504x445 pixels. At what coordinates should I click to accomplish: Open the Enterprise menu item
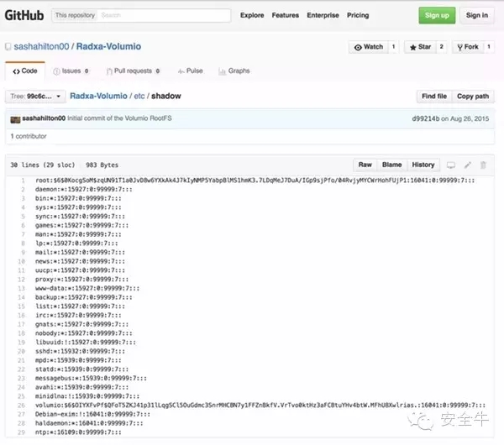[323, 15]
